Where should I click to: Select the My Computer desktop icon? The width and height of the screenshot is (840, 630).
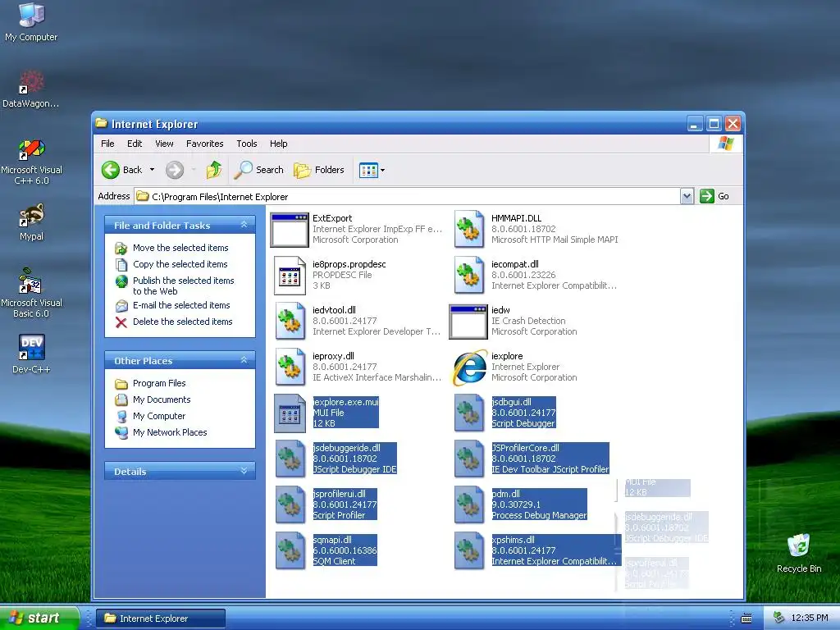coord(31,22)
